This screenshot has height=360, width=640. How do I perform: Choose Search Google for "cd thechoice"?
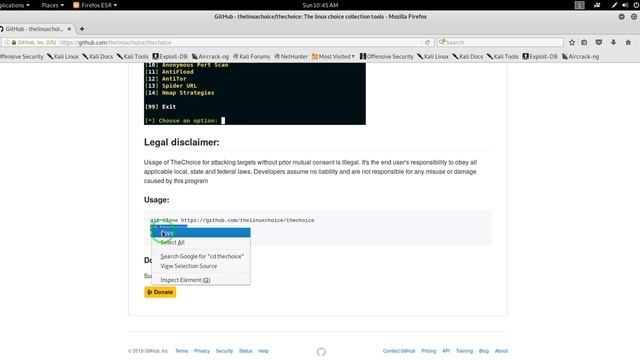click(x=202, y=256)
